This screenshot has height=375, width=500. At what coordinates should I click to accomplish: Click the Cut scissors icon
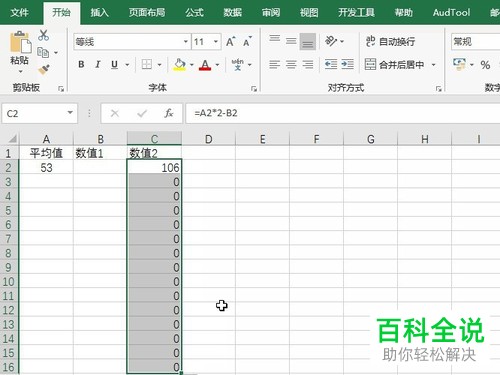pos(43,35)
